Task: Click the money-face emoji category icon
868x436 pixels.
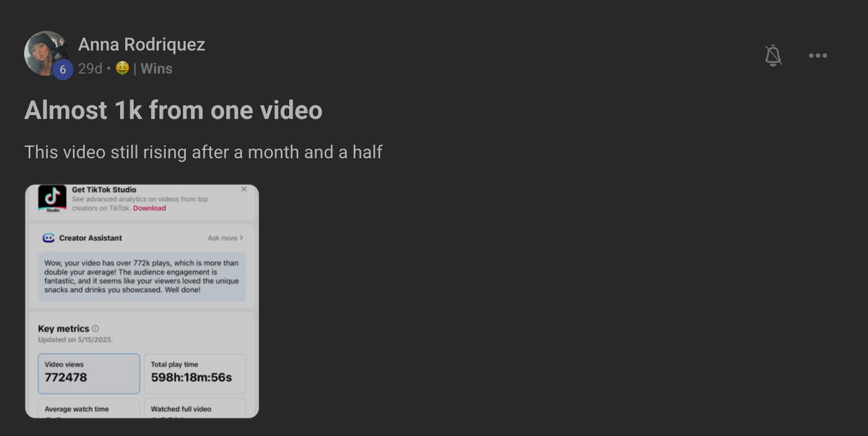Action: click(x=122, y=68)
